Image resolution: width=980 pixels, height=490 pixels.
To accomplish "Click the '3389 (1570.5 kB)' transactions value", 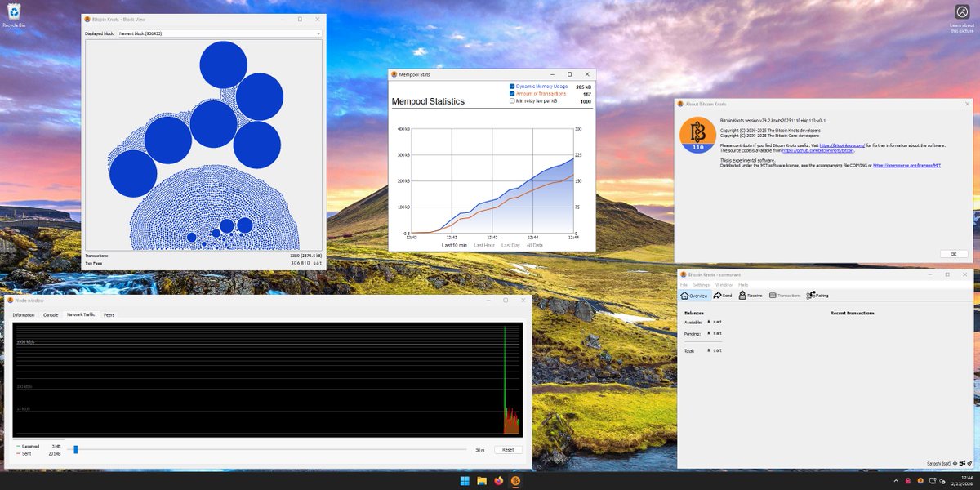I will (306, 256).
